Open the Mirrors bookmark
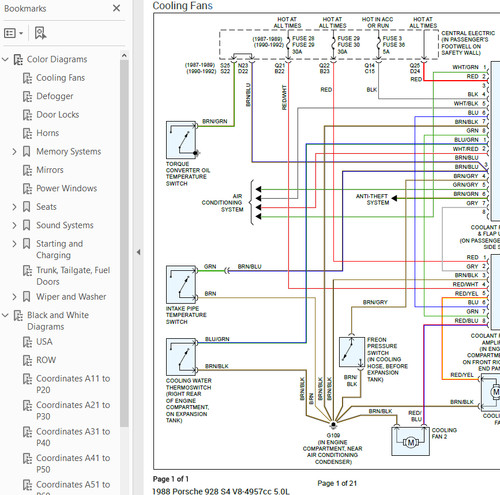 point(50,170)
